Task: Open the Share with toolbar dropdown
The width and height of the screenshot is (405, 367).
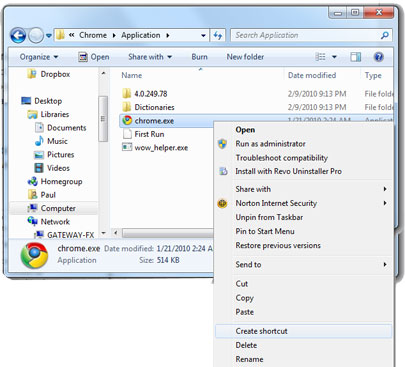Action: [x=150, y=57]
